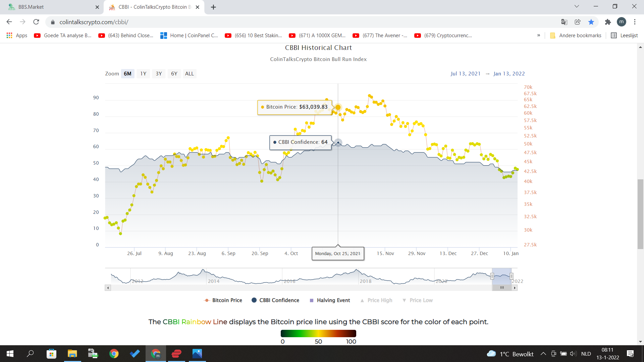Open the Photos app in the taskbar
Screen dimensions: 644x362
coord(197,354)
